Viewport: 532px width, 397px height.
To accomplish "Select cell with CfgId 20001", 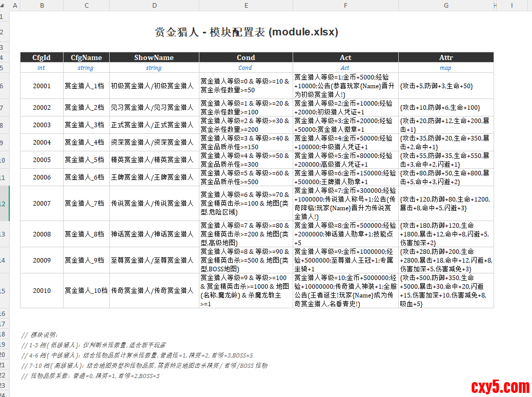I will [42, 86].
